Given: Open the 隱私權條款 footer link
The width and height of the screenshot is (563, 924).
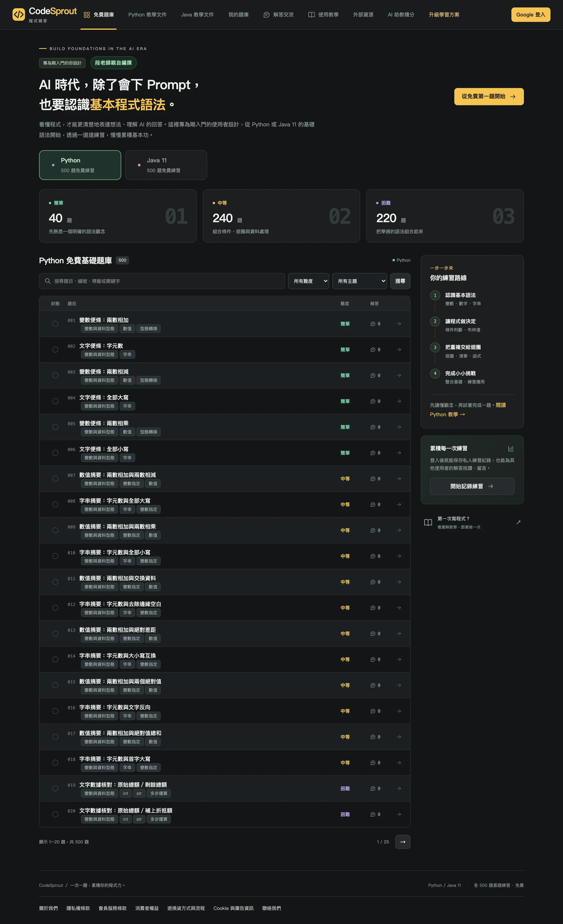Looking at the screenshot, I should [78, 908].
